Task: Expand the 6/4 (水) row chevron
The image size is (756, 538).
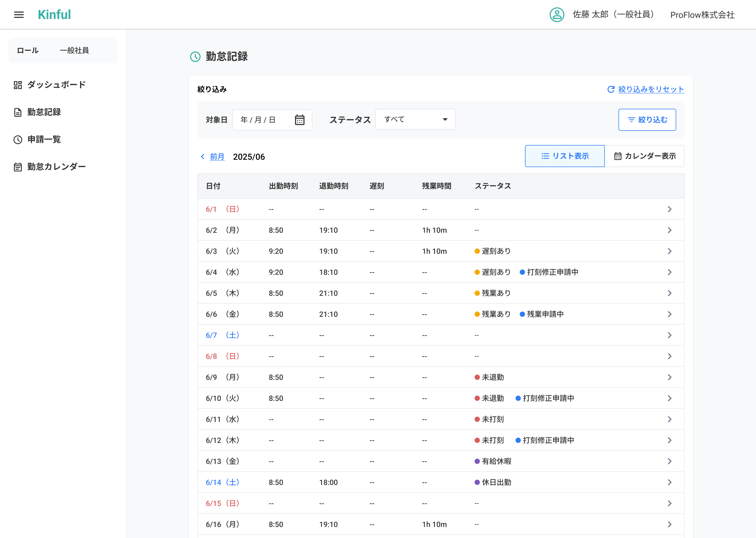Action: (669, 272)
